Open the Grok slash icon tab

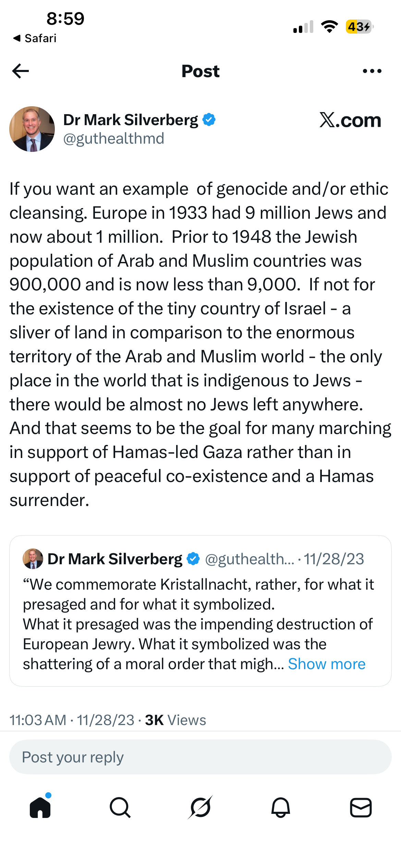200,807
